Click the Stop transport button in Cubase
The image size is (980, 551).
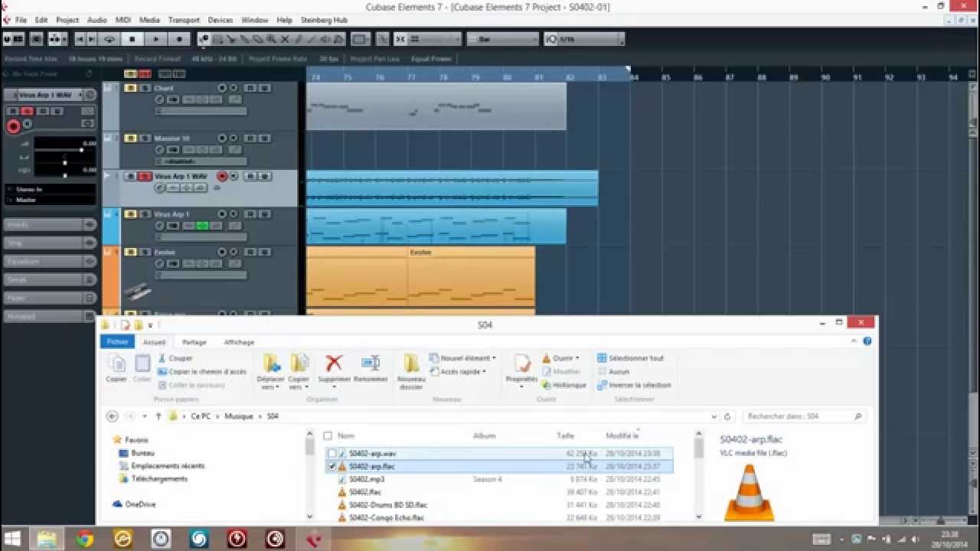point(132,39)
